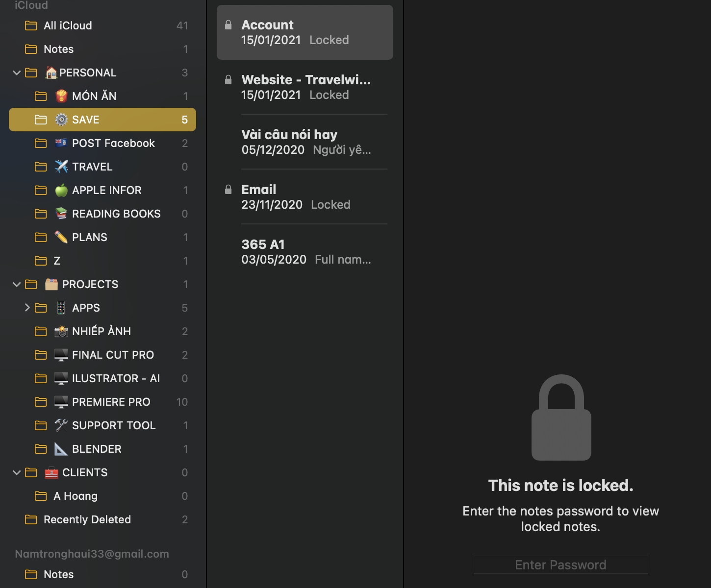Click the lock icon on Email note
Screen dimensions: 711x588
[228, 189]
